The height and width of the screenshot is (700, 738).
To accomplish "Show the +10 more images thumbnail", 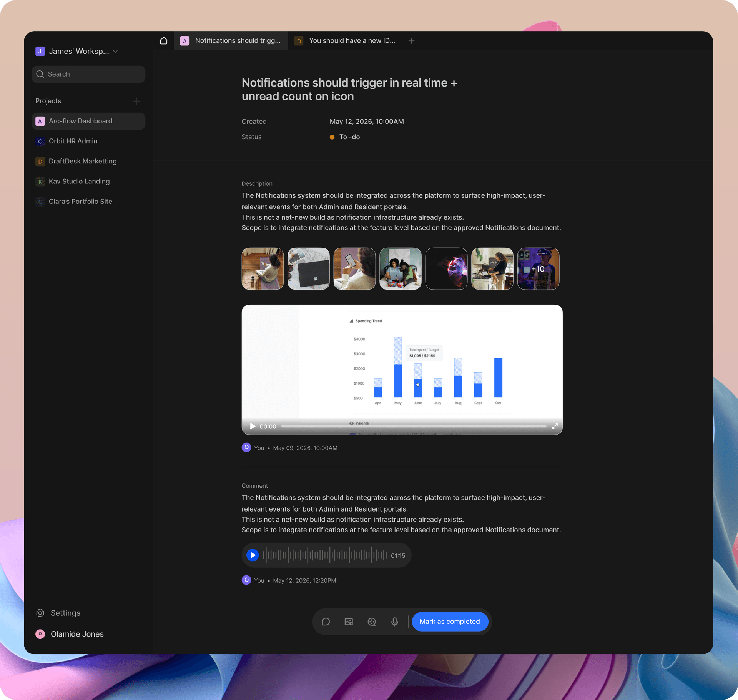I will [x=538, y=269].
